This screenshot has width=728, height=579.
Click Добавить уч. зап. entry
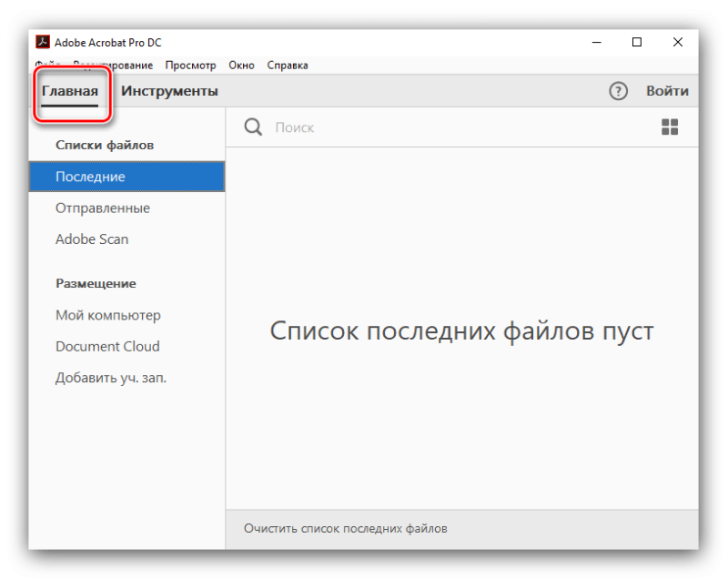111,378
